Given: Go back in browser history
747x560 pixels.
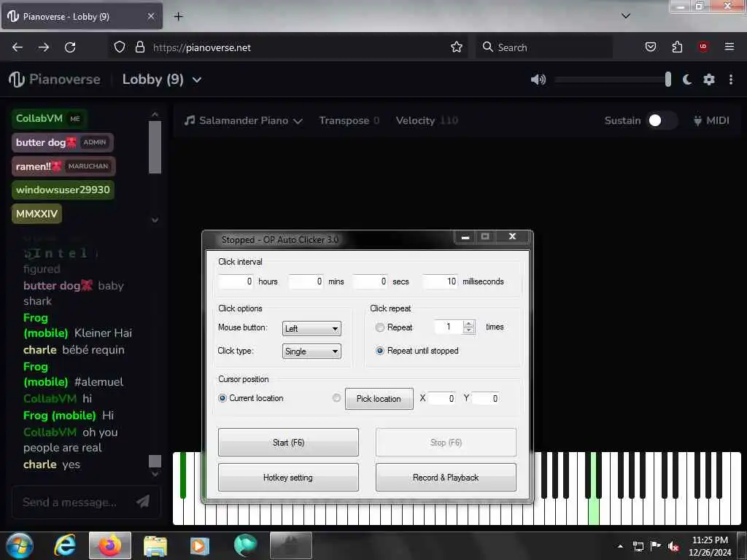Looking at the screenshot, I should pos(18,47).
